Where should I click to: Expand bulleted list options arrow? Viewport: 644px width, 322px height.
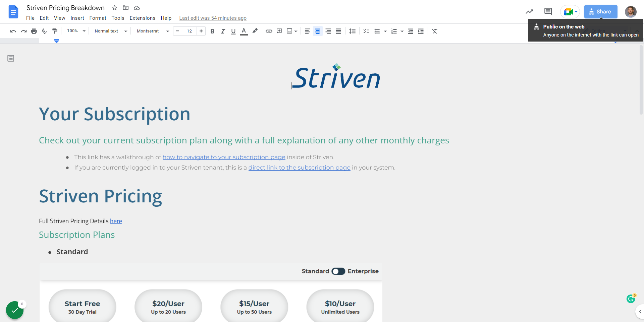385,31
